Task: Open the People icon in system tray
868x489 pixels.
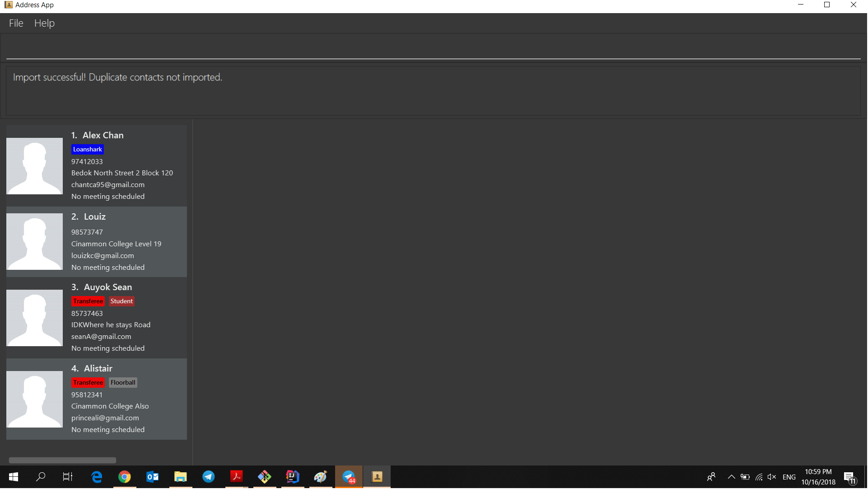Action: 712,477
